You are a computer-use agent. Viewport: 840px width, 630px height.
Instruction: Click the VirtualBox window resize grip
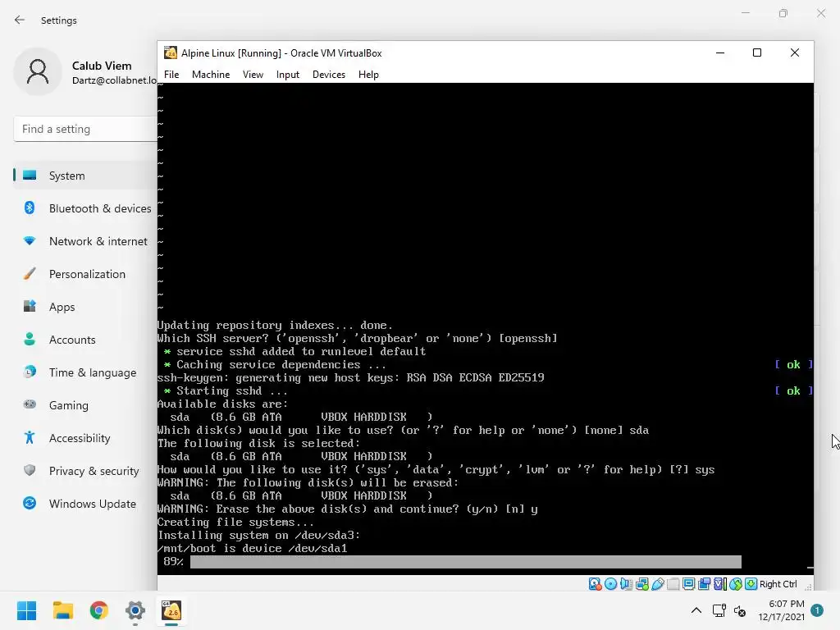[x=808, y=587]
